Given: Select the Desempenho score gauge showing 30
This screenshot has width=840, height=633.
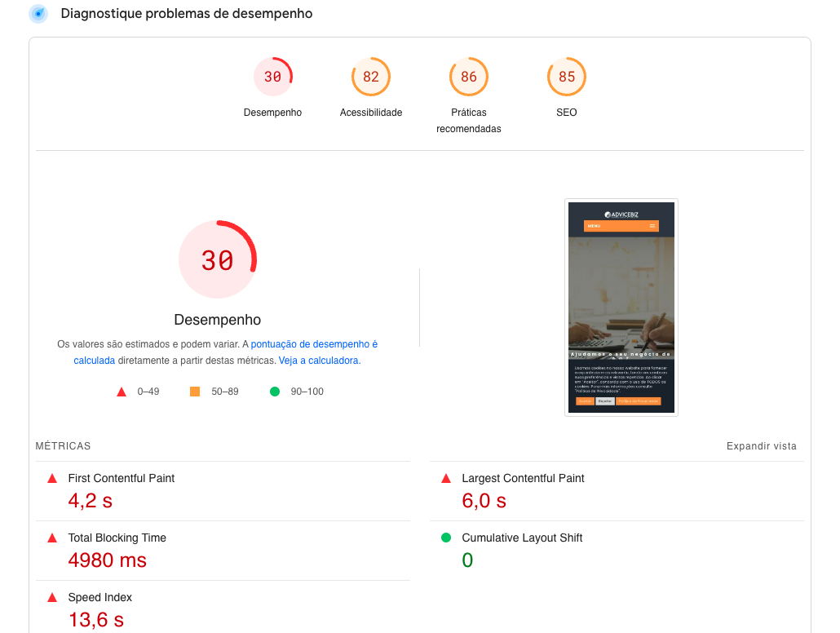Looking at the screenshot, I should point(272,77).
